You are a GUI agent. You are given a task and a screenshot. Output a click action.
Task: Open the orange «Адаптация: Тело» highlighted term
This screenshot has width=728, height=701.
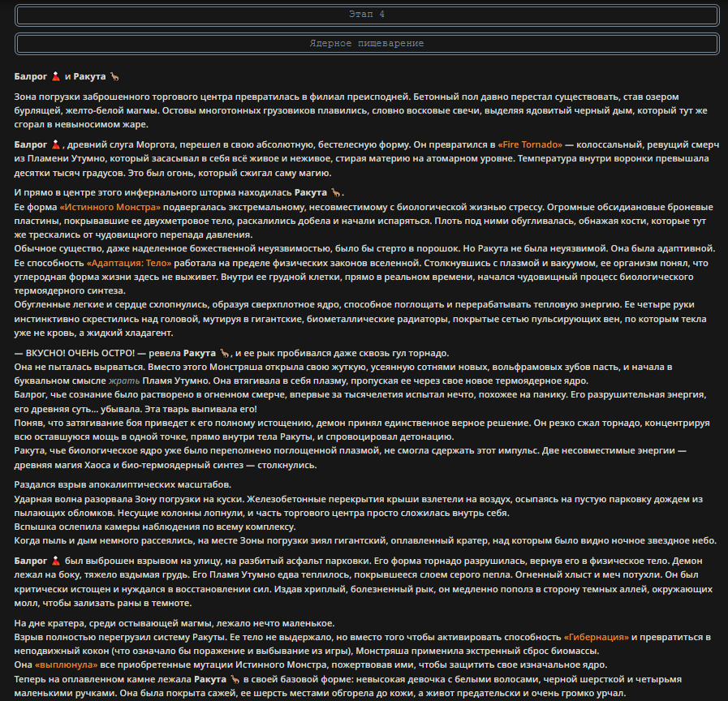click(x=129, y=263)
